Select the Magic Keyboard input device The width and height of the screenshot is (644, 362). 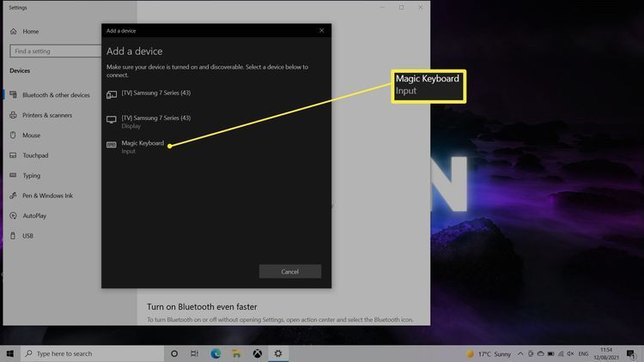[x=142, y=147]
